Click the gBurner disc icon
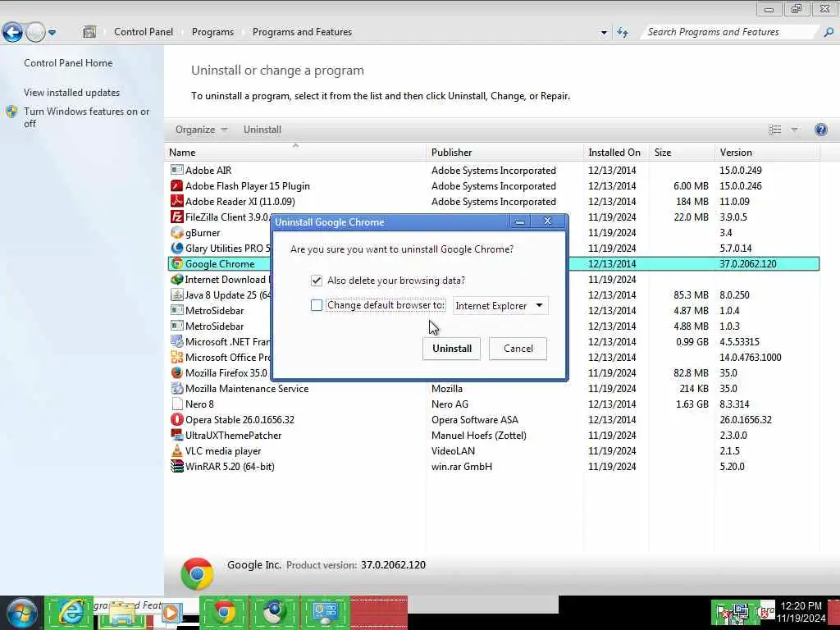 click(177, 232)
